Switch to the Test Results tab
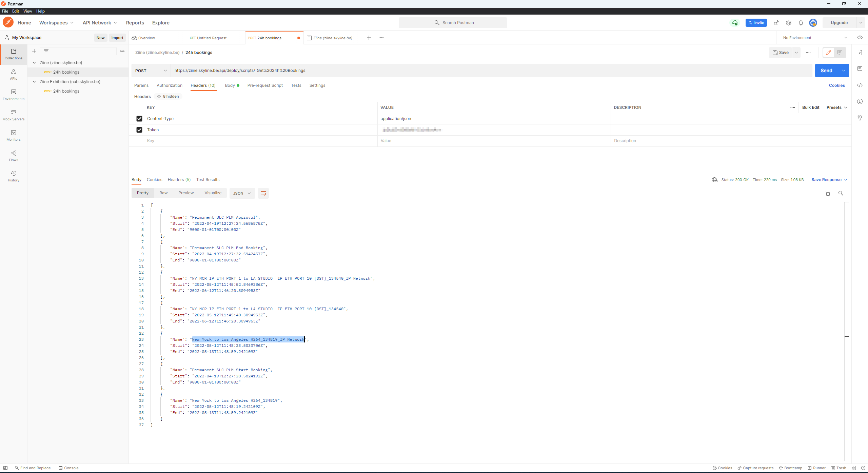The width and height of the screenshot is (868, 473). (x=208, y=180)
